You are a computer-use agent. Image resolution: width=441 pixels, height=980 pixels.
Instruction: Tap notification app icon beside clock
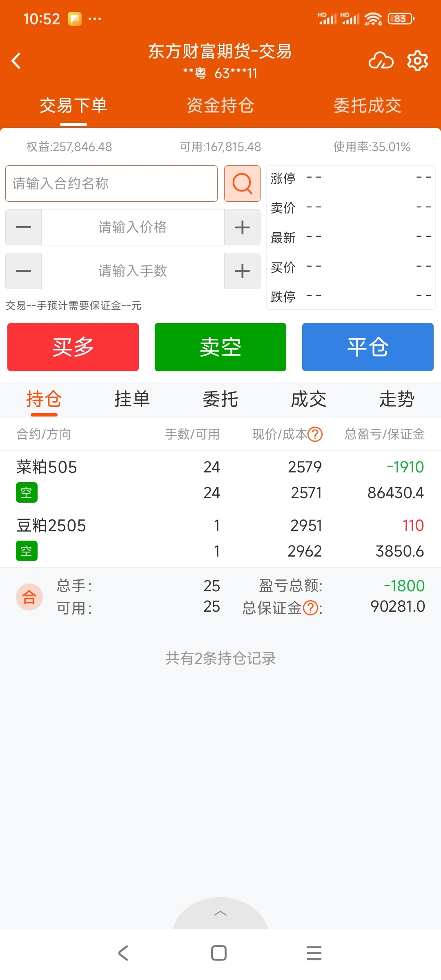pyautogui.click(x=75, y=19)
